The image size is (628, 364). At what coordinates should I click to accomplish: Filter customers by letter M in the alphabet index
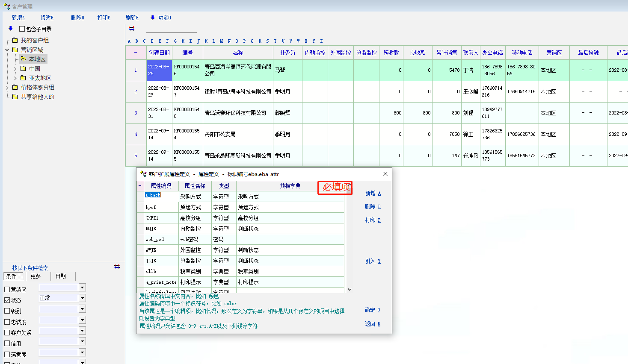point(221,41)
